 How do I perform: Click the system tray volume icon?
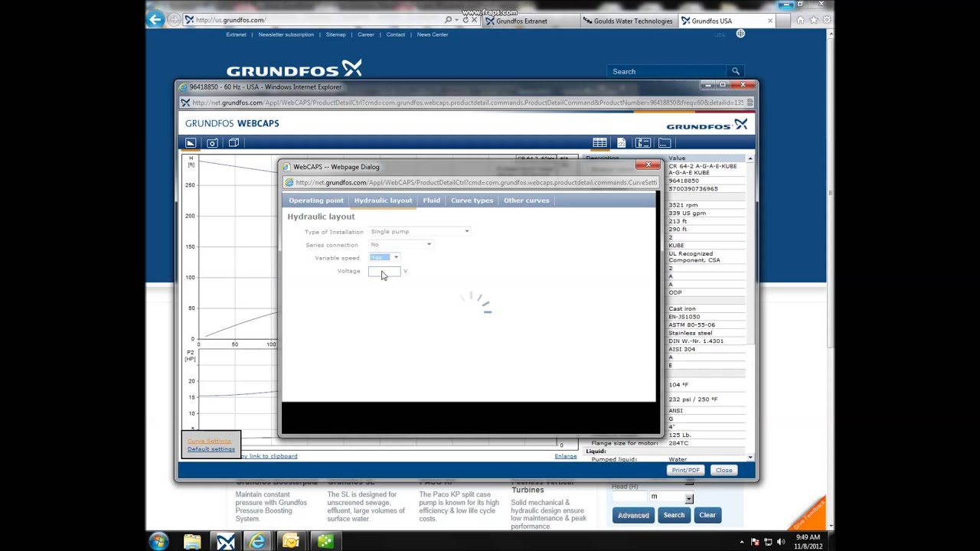[x=781, y=542]
